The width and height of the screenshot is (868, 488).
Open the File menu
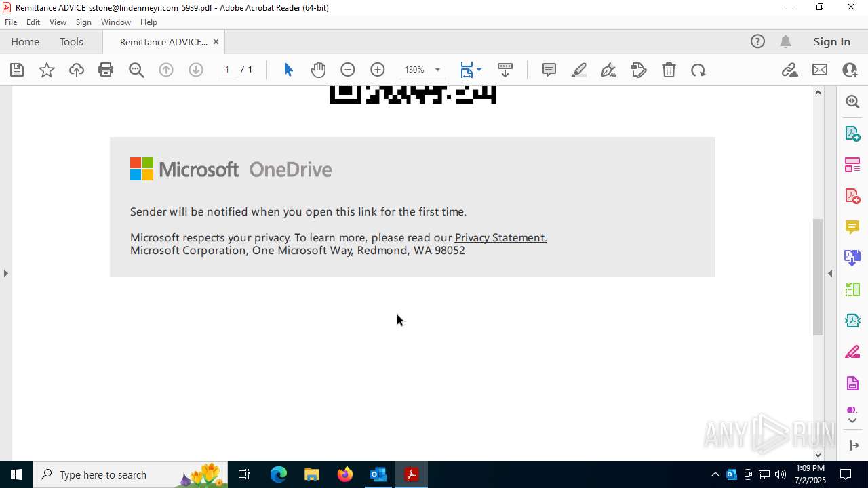(11, 22)
